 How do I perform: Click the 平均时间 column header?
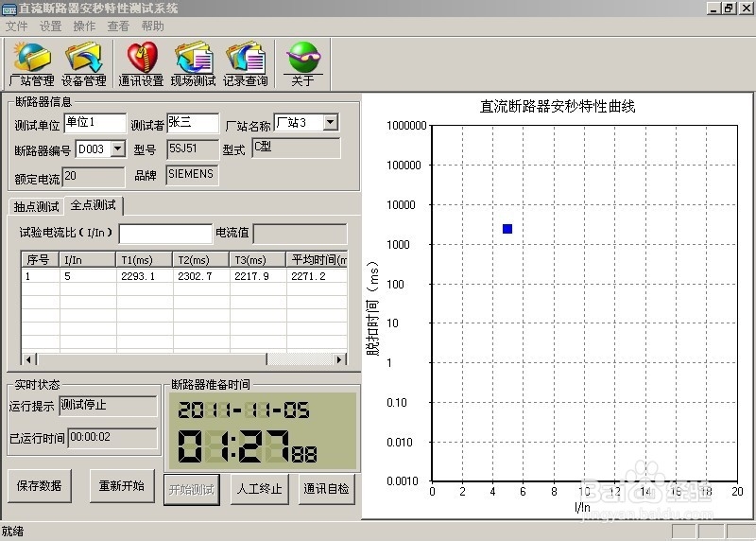click(x=318, y=260)
